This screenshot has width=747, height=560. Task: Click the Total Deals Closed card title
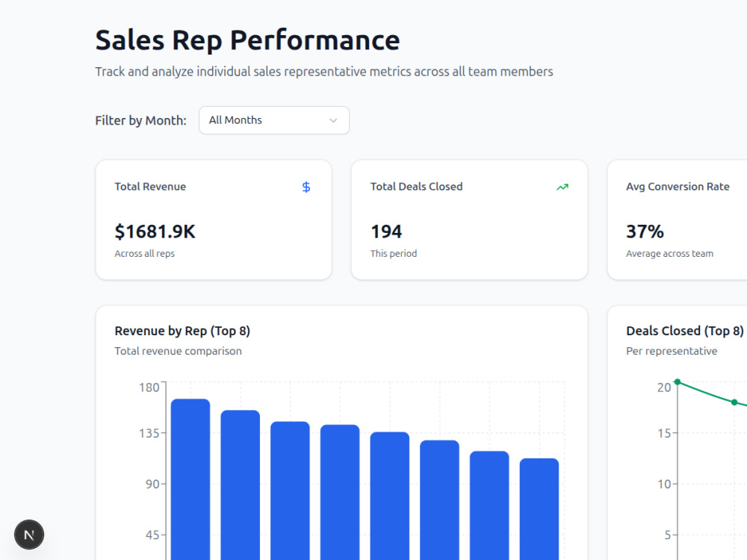[416, 187]
